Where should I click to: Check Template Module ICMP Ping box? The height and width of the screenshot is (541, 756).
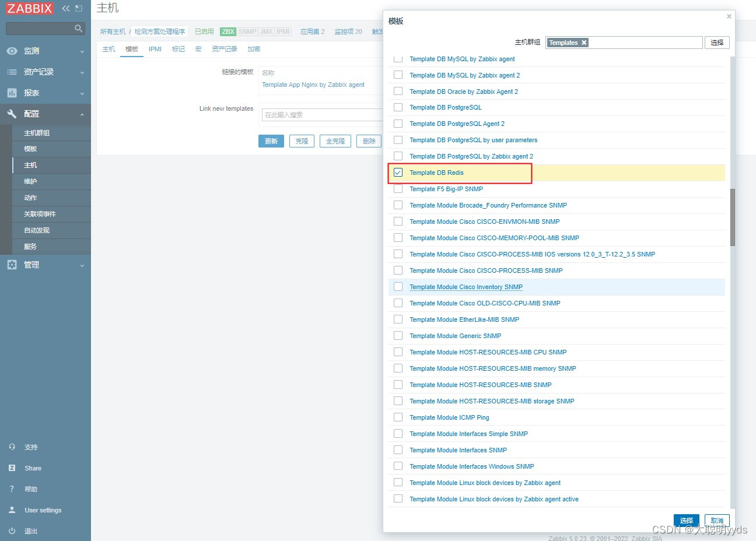click(x=398, y=417)
